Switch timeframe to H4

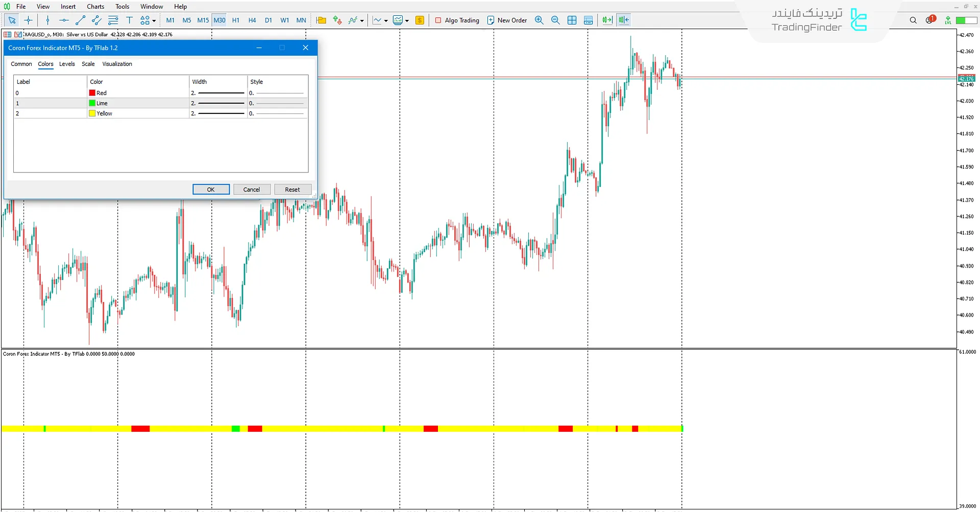[252, 20]
